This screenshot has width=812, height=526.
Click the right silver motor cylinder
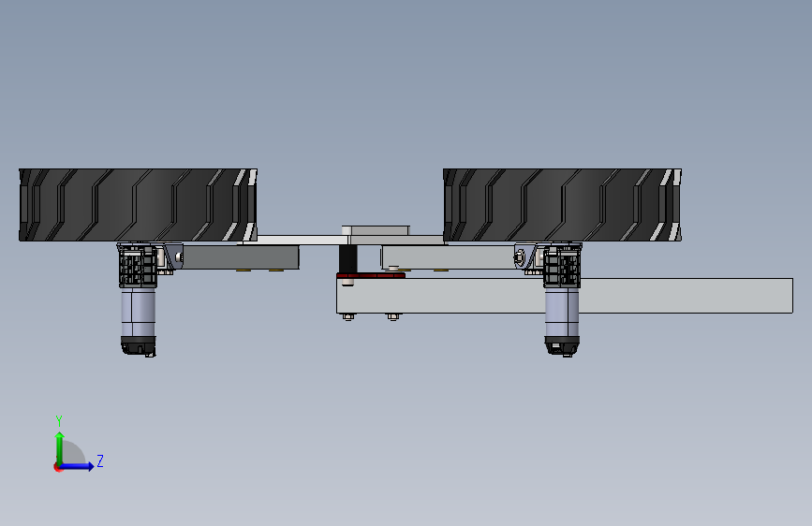562,313
